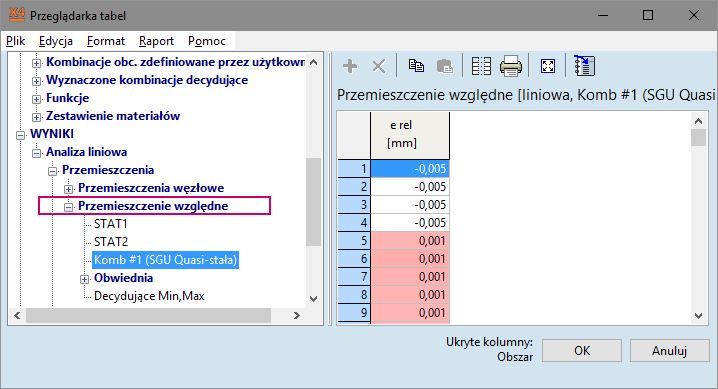
Task: Open the Format menu
Action: click(106, 41)
